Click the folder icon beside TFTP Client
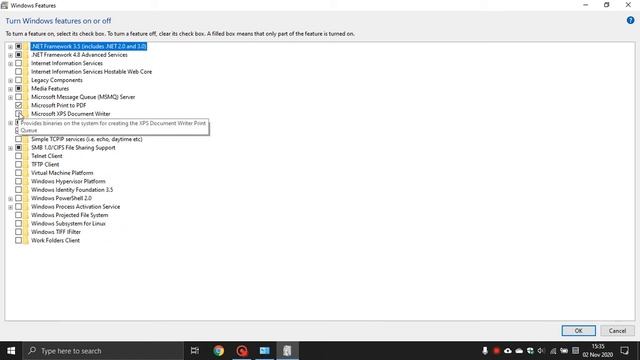The height and width of the screenshot is (360, 640). click(26, 164)
